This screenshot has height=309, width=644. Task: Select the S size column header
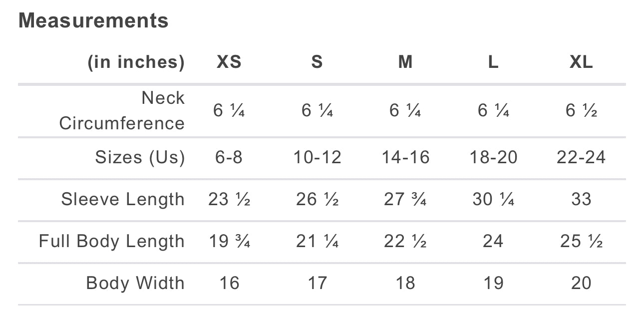pyautogui.click(x=317, y=62)
